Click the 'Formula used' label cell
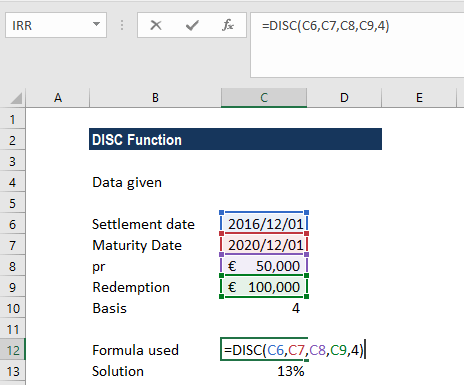 pyautogui.click(x=155, y=350)
